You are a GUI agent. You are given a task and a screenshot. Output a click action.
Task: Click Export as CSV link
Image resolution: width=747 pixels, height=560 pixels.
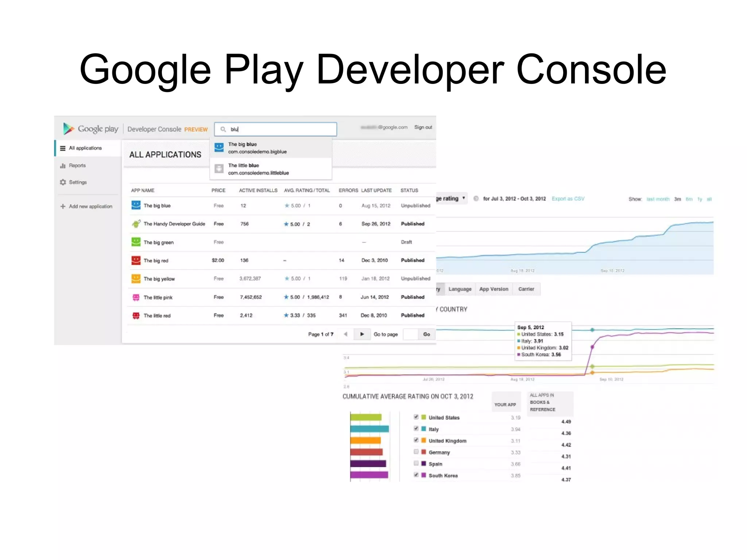[x=568, y=199]
